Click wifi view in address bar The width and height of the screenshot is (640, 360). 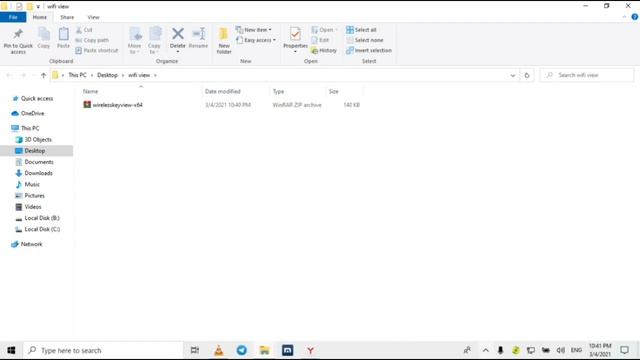click(x=139, y=75)
